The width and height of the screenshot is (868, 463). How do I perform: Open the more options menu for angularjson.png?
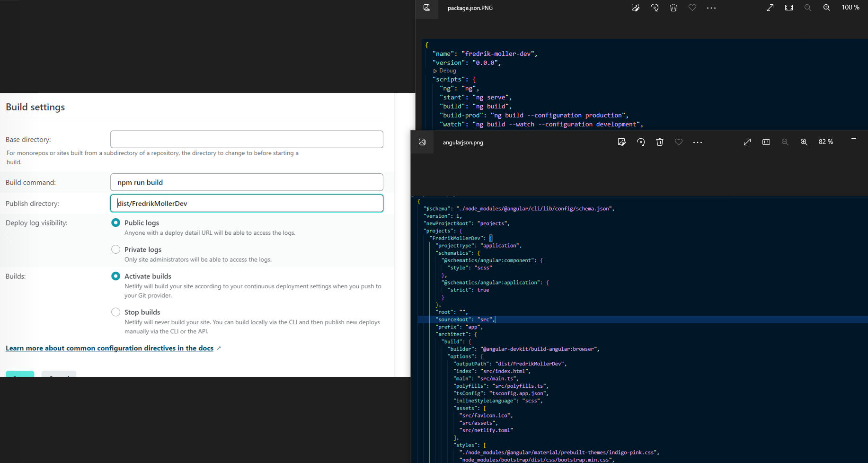[698, 142]
